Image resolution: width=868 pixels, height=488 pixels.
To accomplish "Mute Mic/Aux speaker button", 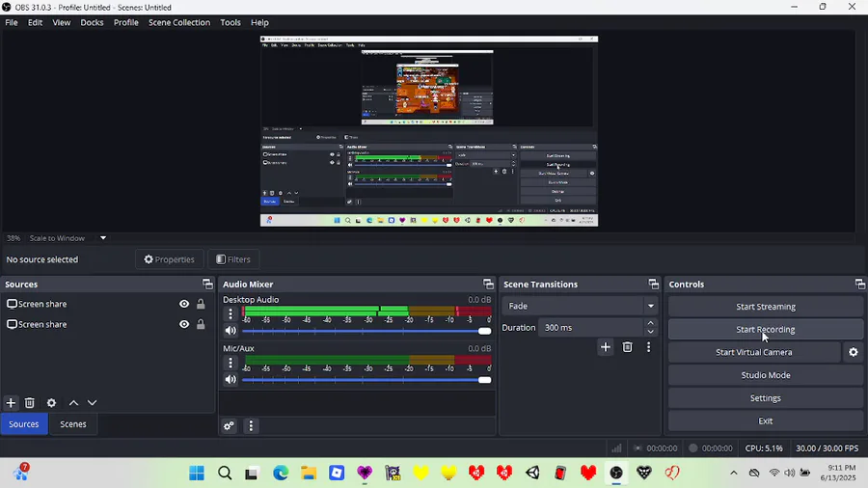I will pos(231,380).
